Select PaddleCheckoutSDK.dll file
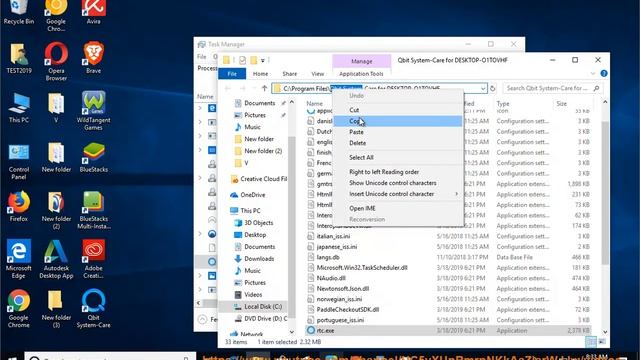This screenshot has height=360, width=640. click(x=348, y=309)
